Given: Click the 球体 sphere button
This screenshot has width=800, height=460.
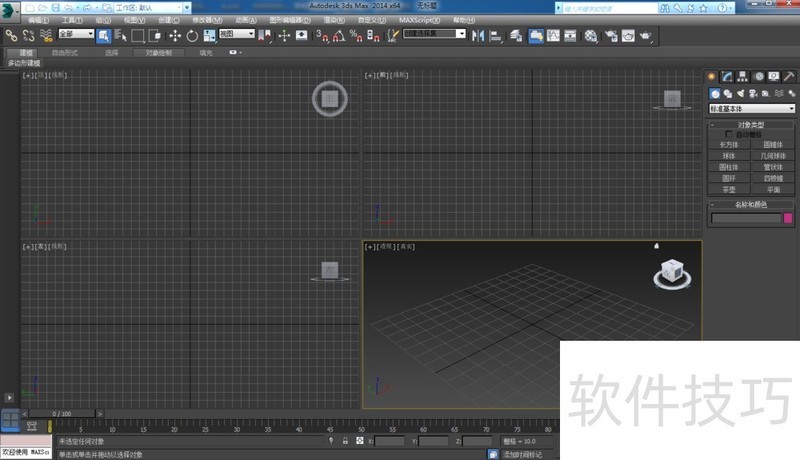Looking at the screenshot, I should [729, 155].
